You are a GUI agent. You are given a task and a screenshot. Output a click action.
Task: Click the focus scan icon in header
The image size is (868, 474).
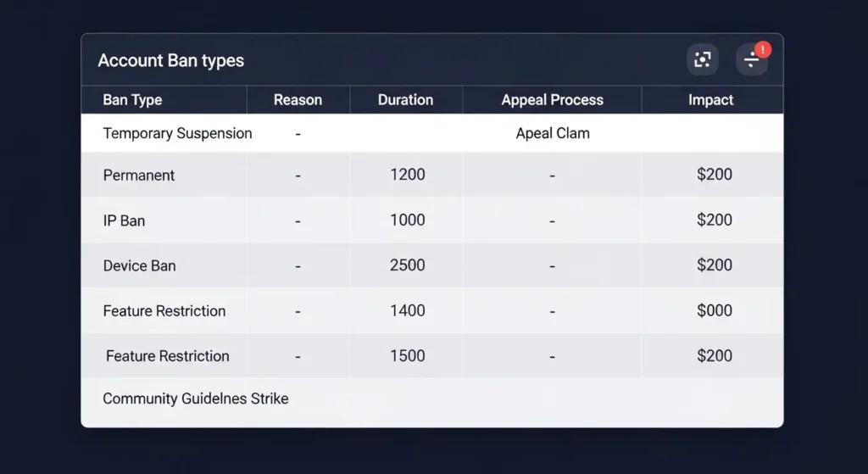pos(702,59)
